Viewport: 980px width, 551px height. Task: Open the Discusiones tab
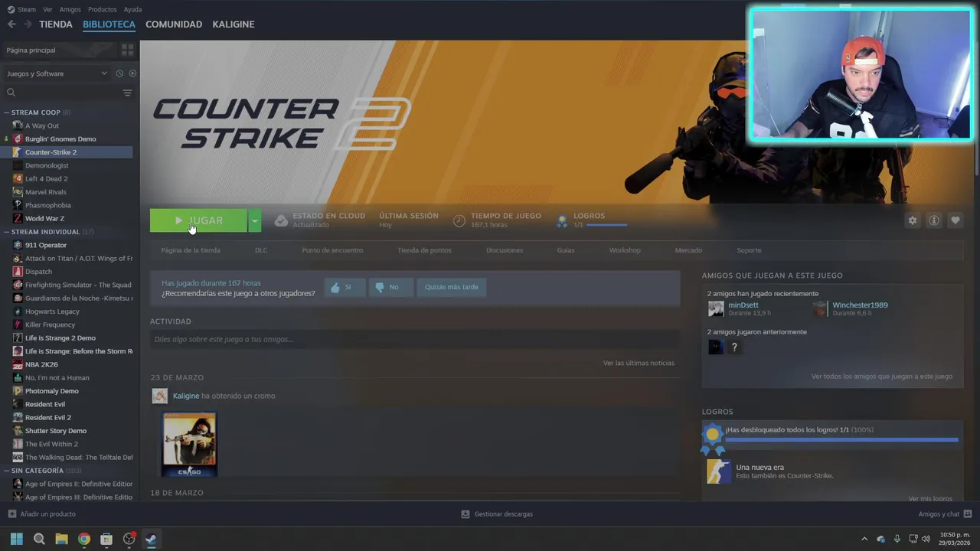click(505, 250)
